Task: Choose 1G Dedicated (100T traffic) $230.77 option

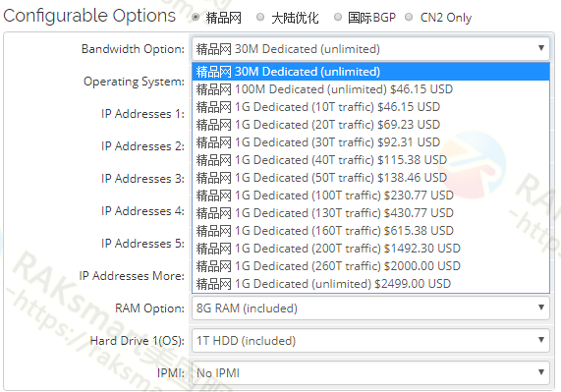Action: coord(370,196)
